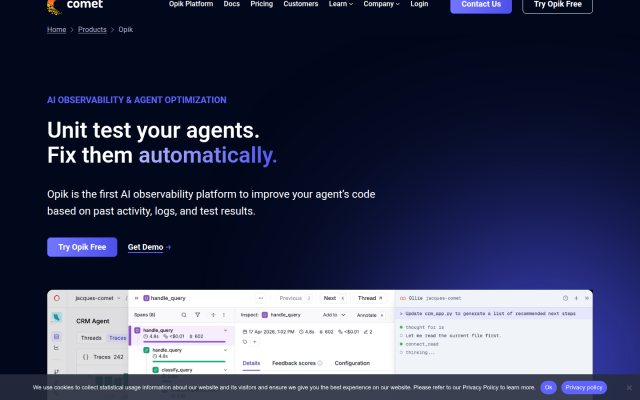
Task: Switch to the Threads tab
Action: (91, 338)
